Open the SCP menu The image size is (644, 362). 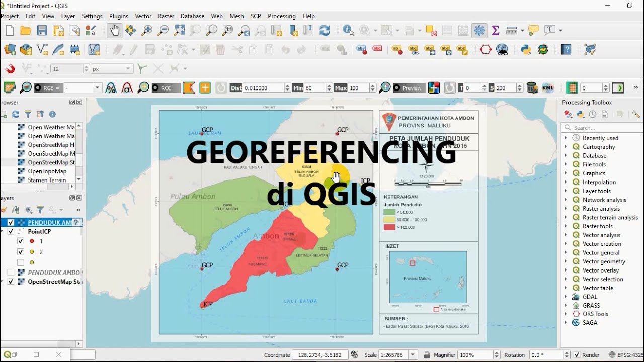[x=256, y=16]
